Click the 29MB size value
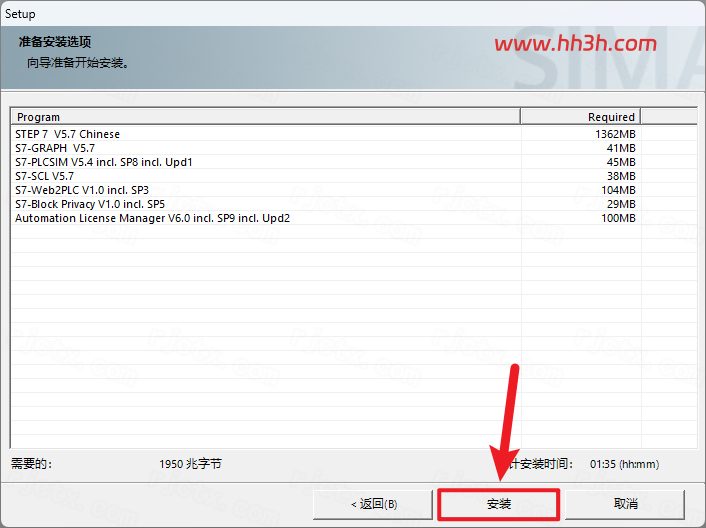The image size is (706, 528). pos(621,204)
